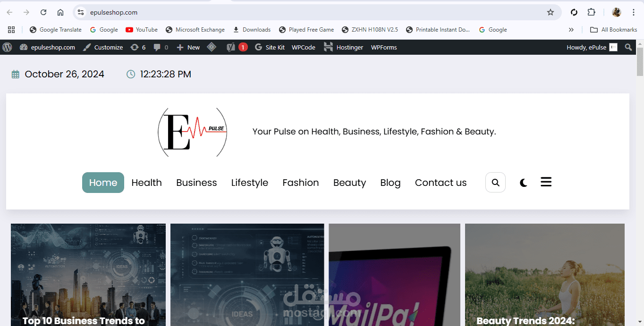Image resolution: width=644 pixels, height=326 pixels.
Task: Open Site Kit in admin bar
Action: pyautogui.click(x=270, y=47)
